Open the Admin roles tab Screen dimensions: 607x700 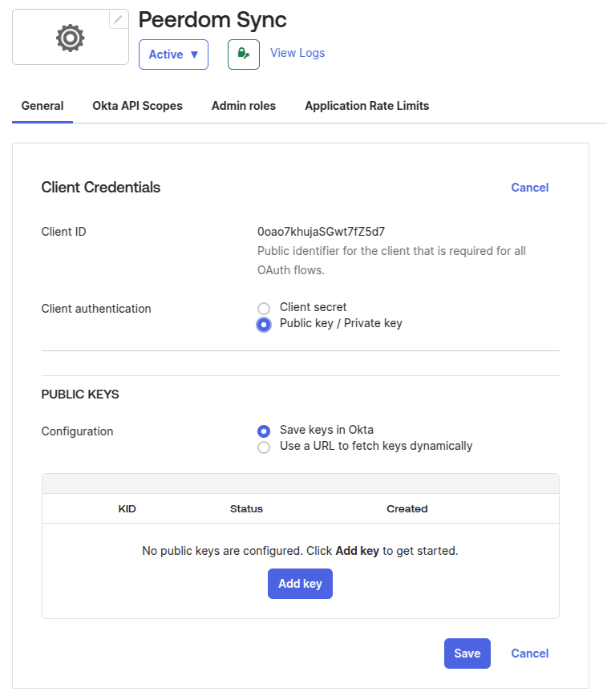(244, 106)
